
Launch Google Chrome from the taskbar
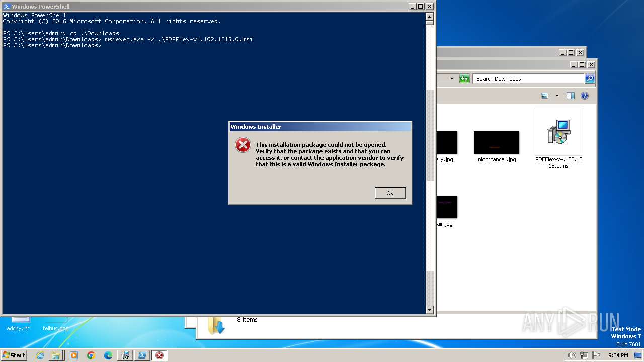click(91, 355)
